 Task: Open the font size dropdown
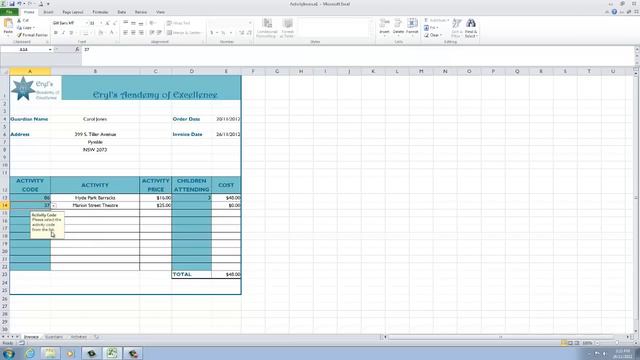[101, 23]
